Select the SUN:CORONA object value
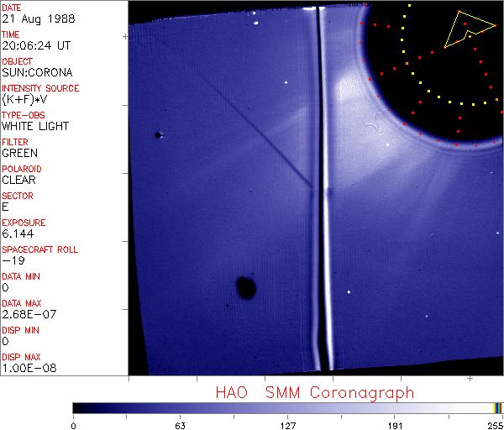 tap(37, 72)
